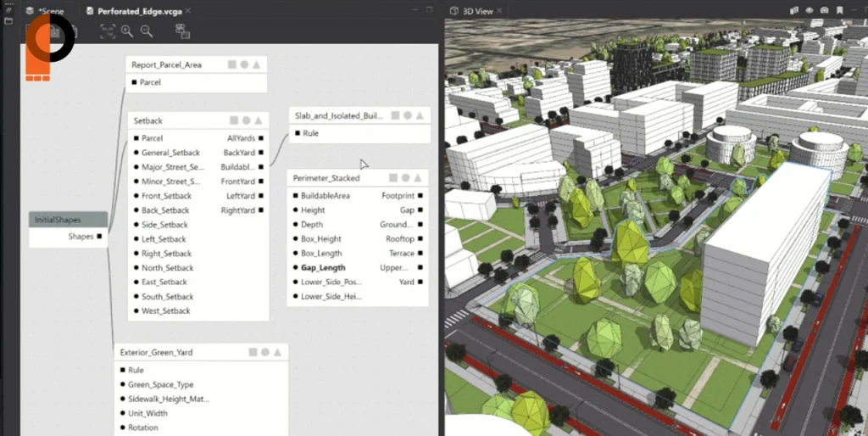This screenshot has width=868, height=436.
Task: Click the map layers icon in 3D View
Action: (x=794, y=11)
